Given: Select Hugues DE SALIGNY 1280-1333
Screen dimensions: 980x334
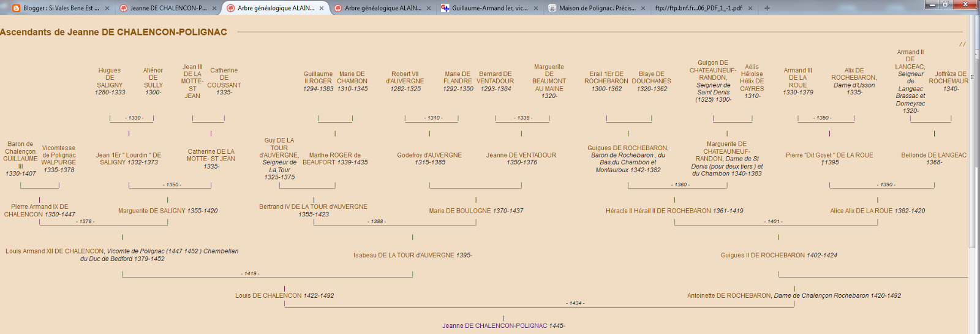Looking at the screenshot, I should 110,82.
